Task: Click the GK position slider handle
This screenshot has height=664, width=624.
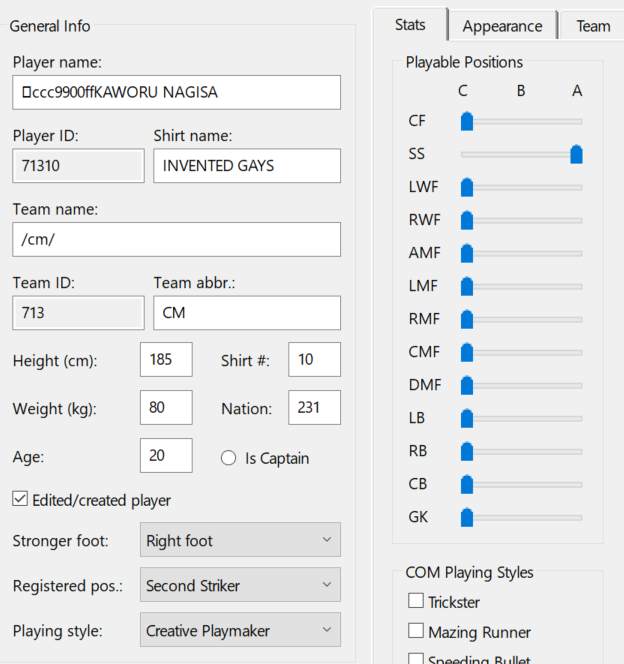Action: tap(467, 517)
